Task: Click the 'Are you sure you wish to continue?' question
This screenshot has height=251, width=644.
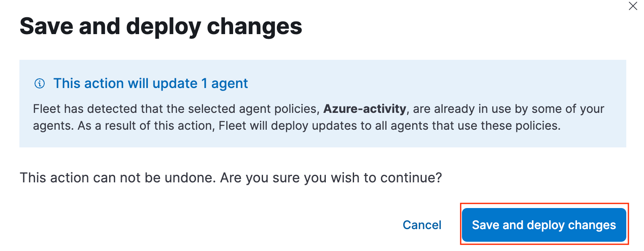Action: click(x=331, y=178)
